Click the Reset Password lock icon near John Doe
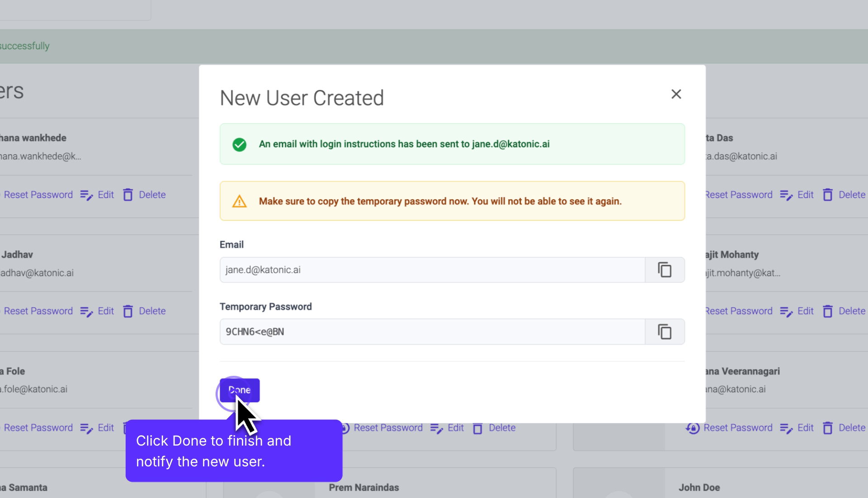Screen dimensions: 868x498 pos(693,428)
